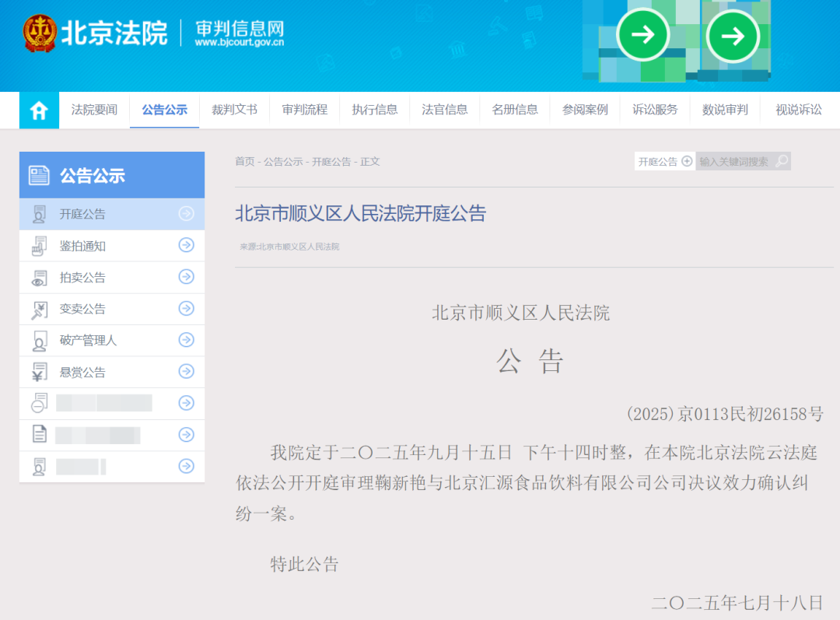Open the 开庭公告 search category dropdown
Screen dimensions: 840x620
point(664,161)
